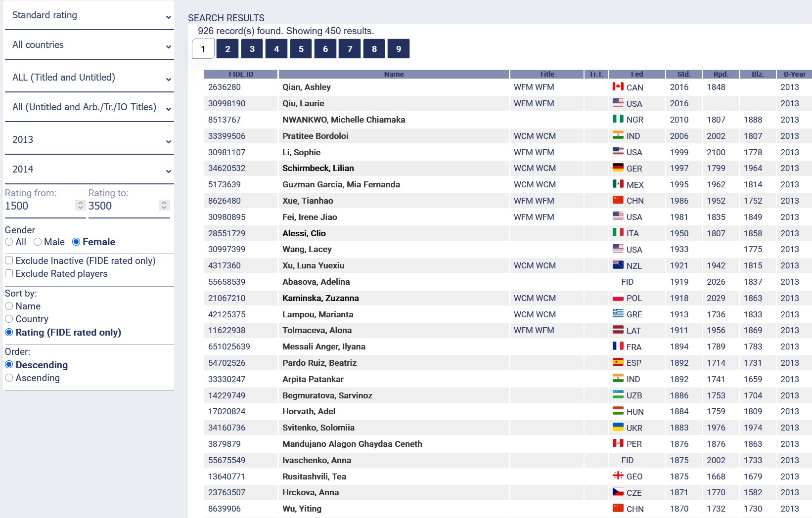Click the Germany flag next to Schirmbeck, Lilian
The width and height of the screenshot is (812, 518).
click(618, 168)
